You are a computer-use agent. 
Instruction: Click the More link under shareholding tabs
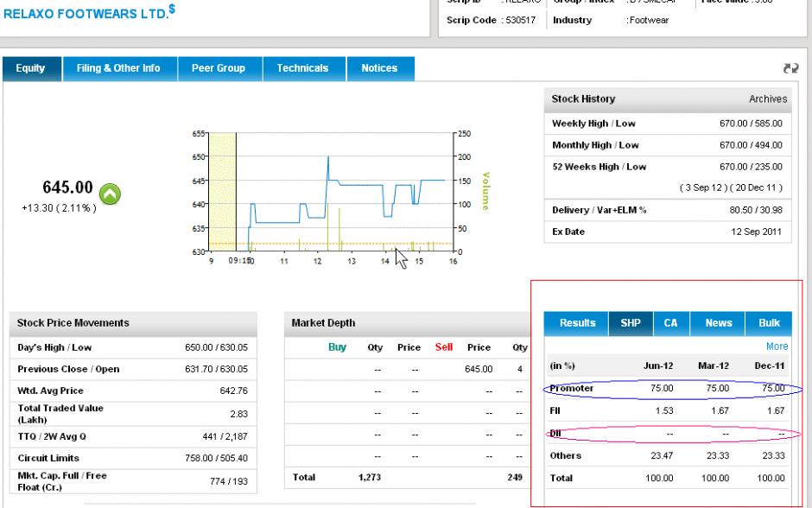pos(777,346)
